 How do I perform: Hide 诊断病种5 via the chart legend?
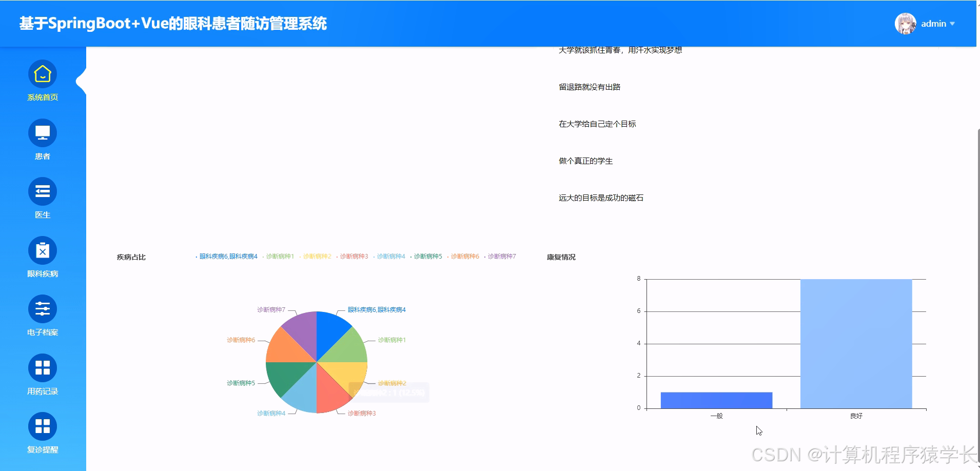point(427,256)
